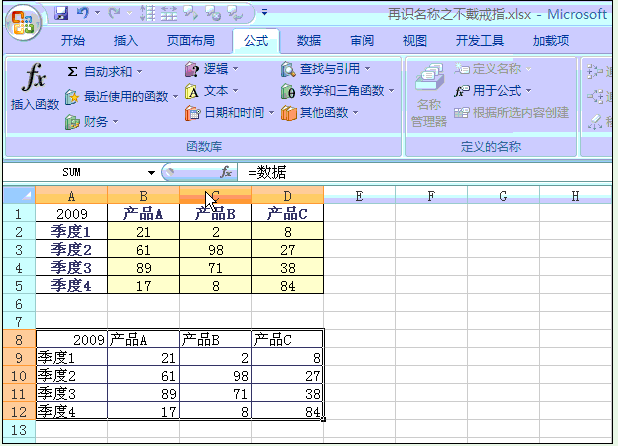Select column G header
Screen dimensions: 618x446
[x=503, y=196]
